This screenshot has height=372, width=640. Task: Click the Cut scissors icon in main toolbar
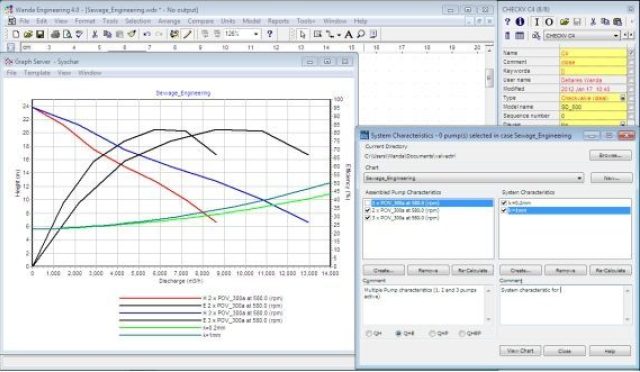click(95, 34)
